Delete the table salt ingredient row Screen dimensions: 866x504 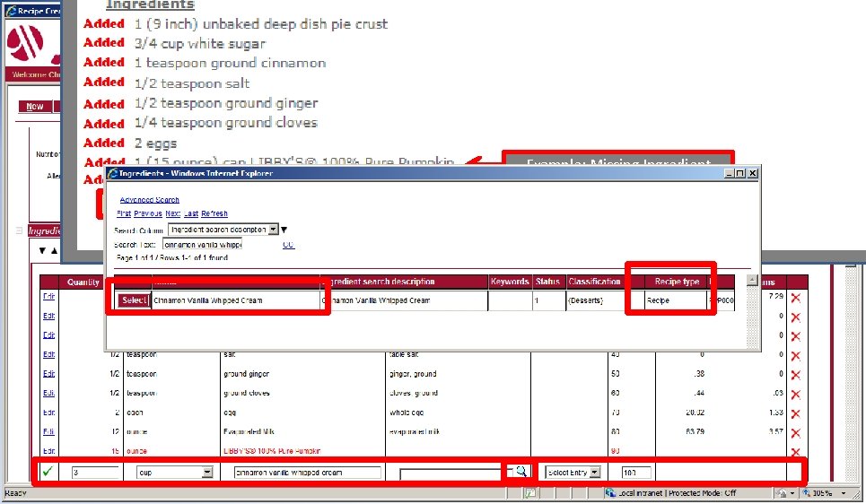point(796,356)
